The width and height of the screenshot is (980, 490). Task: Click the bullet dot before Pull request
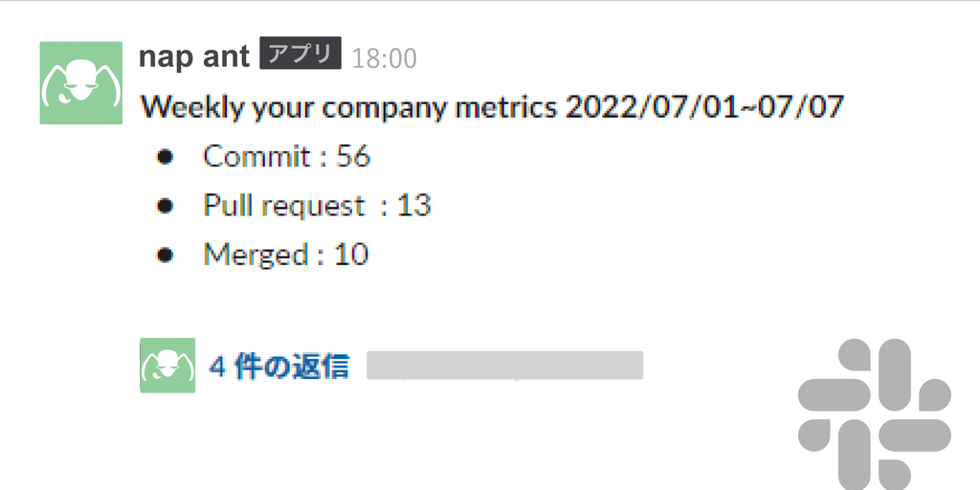pos(167,206)
